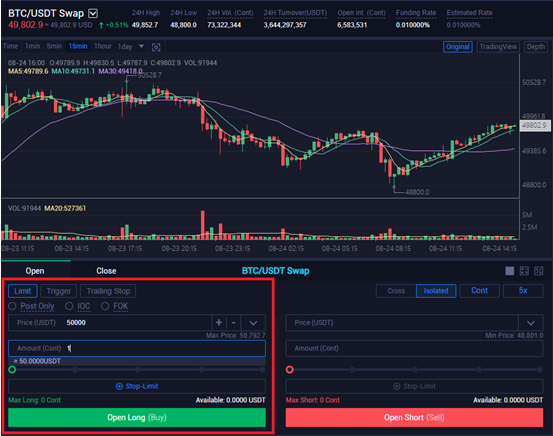Enable the IOC radio option
The width and height of the screenshot is (553, 436).
pyautogui.click(x=69, y=306)
